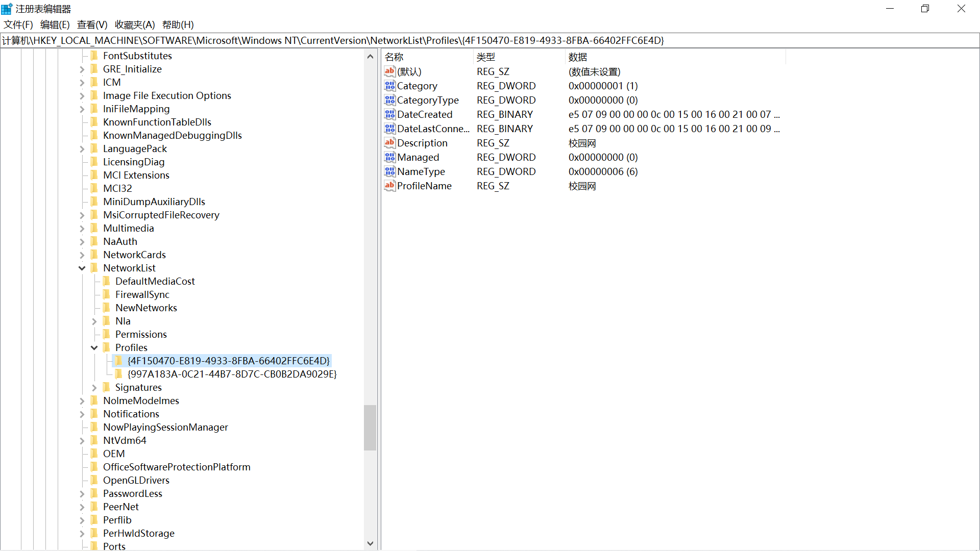Expand the PerHwIdStorage tree node

click(x=82, y=534)
